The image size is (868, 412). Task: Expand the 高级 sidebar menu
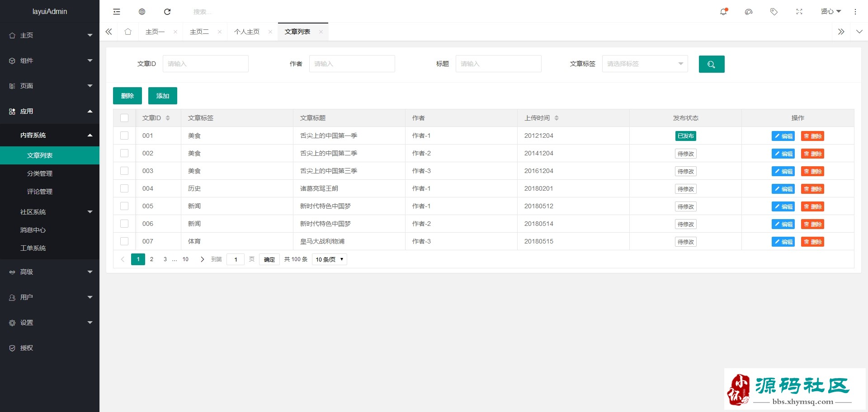[50, 272]
